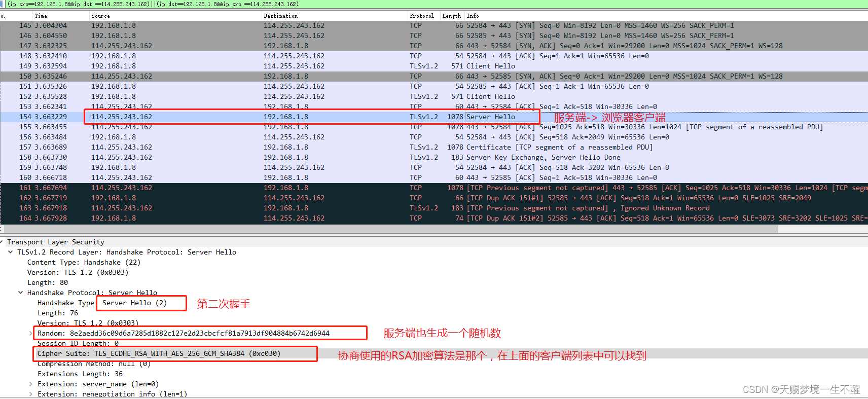This screenshot has width=868, height=399.
Task: Click TLSv1.2 protocol cell of packet 149
Action: pyautogui.click(x=424, y=66)
